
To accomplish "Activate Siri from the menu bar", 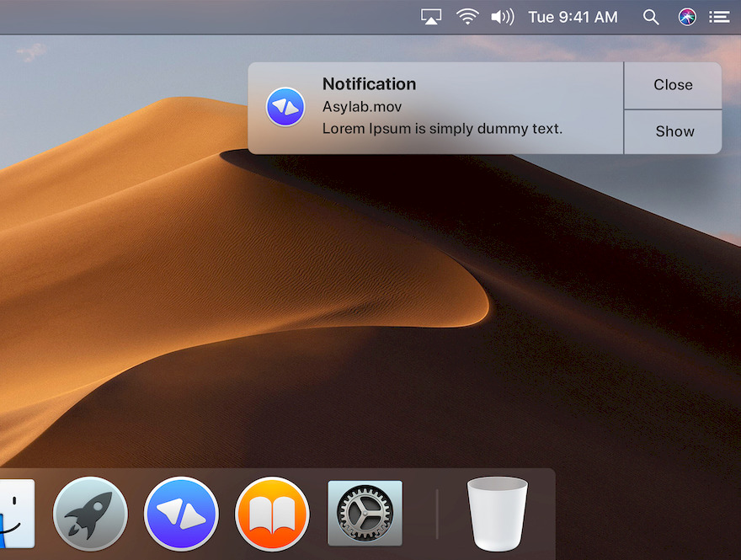I will 686,18.
